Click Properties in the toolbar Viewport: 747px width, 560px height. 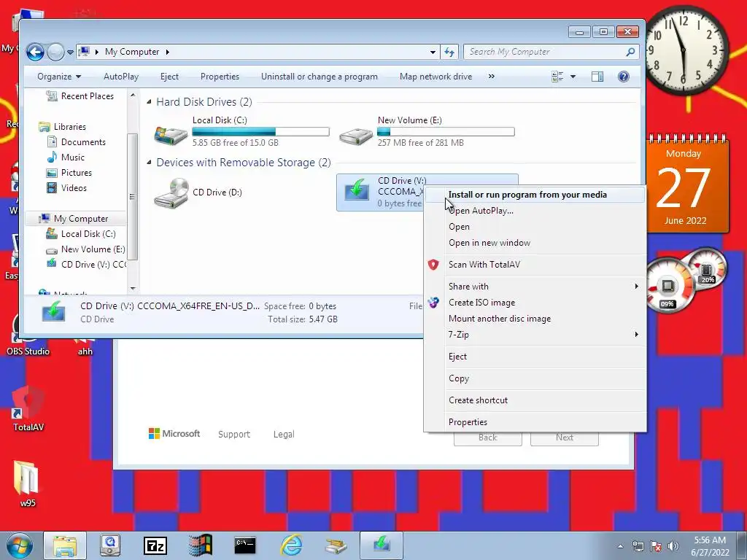coord(220,77)
